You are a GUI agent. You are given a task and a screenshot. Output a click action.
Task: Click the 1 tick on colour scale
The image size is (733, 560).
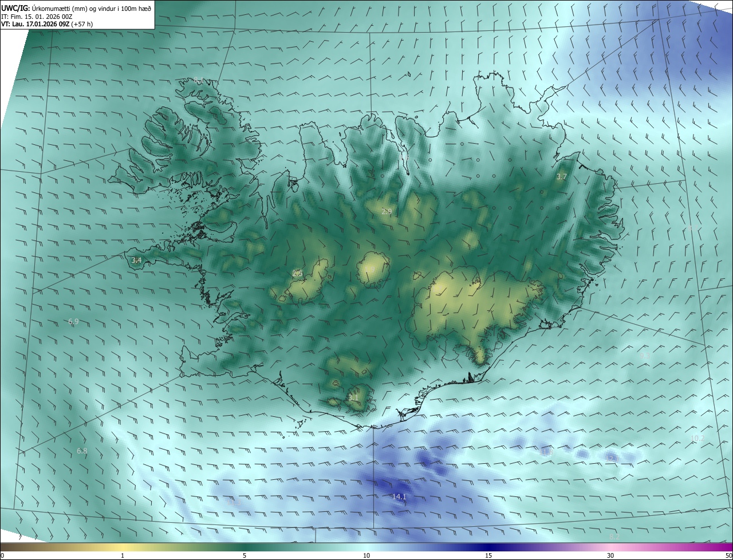(123, 555)
